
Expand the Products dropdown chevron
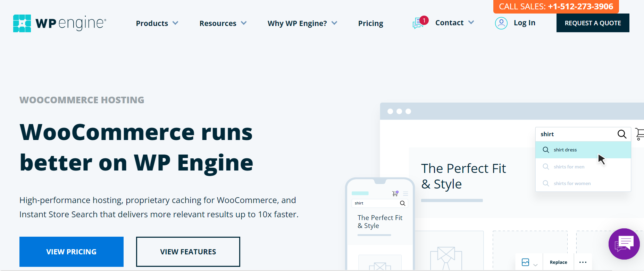pos(175,23)
